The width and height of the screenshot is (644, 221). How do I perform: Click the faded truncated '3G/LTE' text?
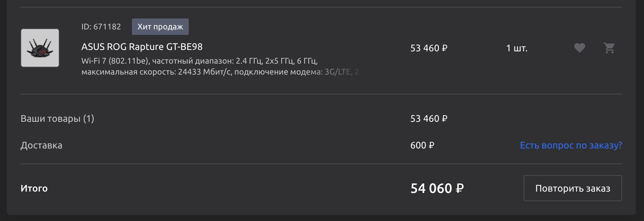pyautogui.click(x=337, y=72)
